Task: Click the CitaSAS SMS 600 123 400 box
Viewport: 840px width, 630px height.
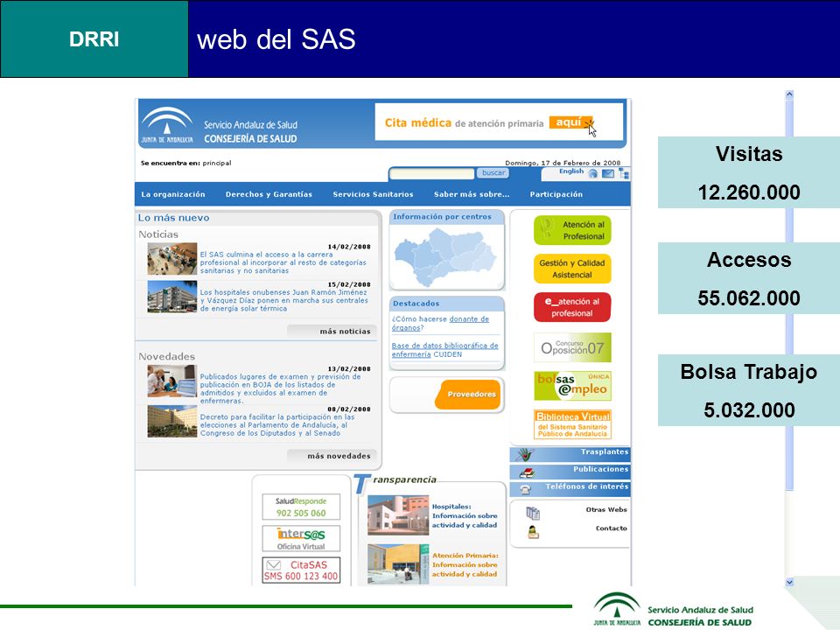Action: (301, 570)
